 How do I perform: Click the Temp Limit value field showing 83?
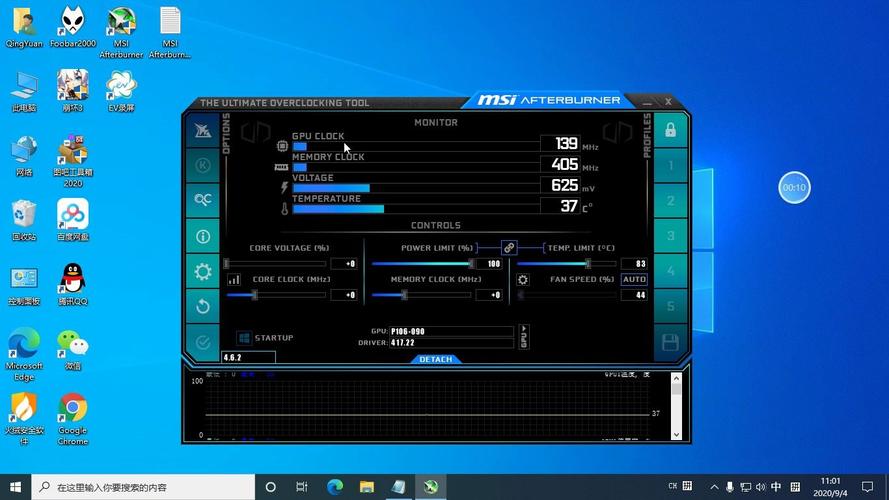[x=634, y=264]
